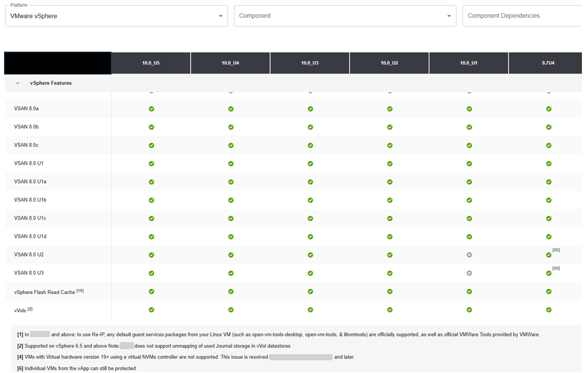This screenshot has height=373, width=588.
Task: Click the [19] footnote on vSphere Flash Read Cache
Action: pos(80,290)
